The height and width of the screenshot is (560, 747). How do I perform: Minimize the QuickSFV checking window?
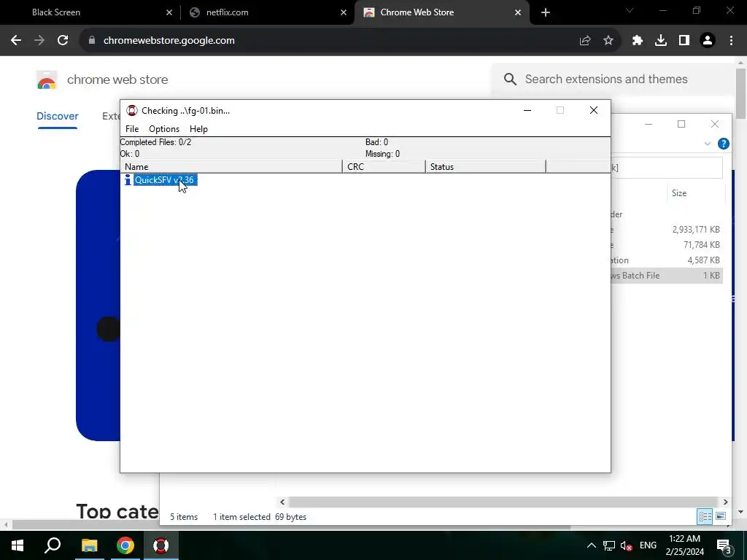coord(527,111)
